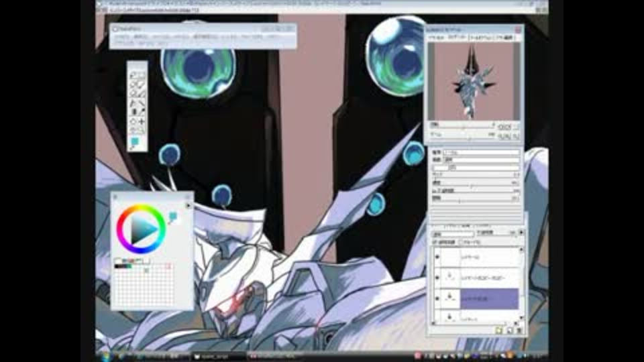This screenshot has height=362, width=644.
Task: Toggle visibility of the highlighted purple layer
Action: 437,298
